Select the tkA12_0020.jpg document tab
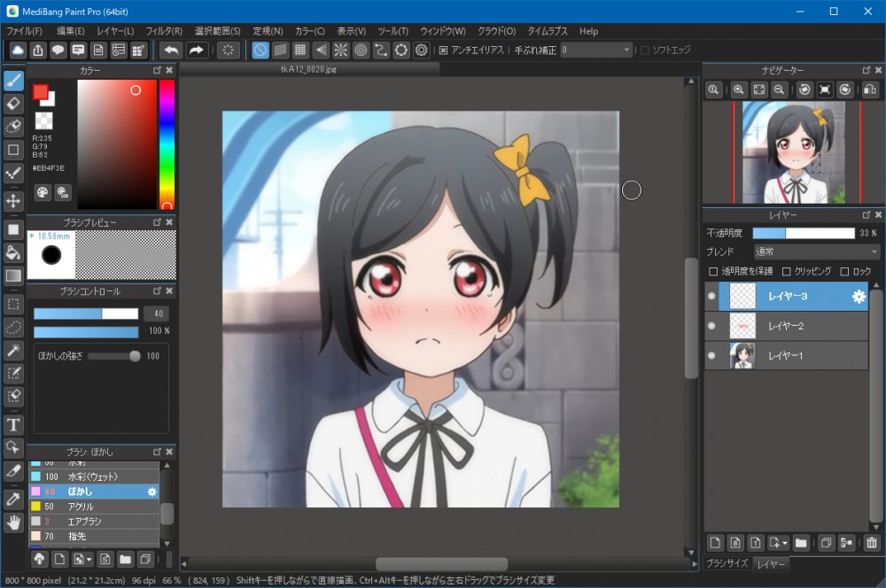886x588 pixels. 308,69
